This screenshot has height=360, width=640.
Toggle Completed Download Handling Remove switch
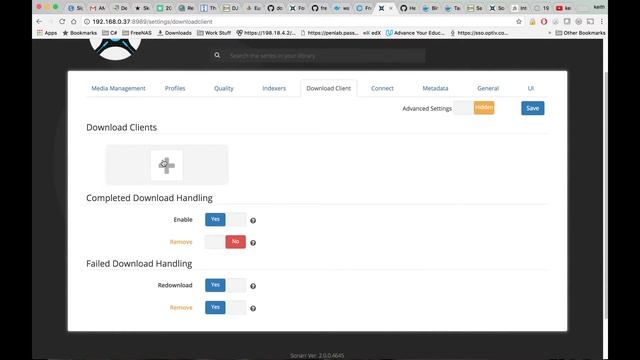pos(225,242)
